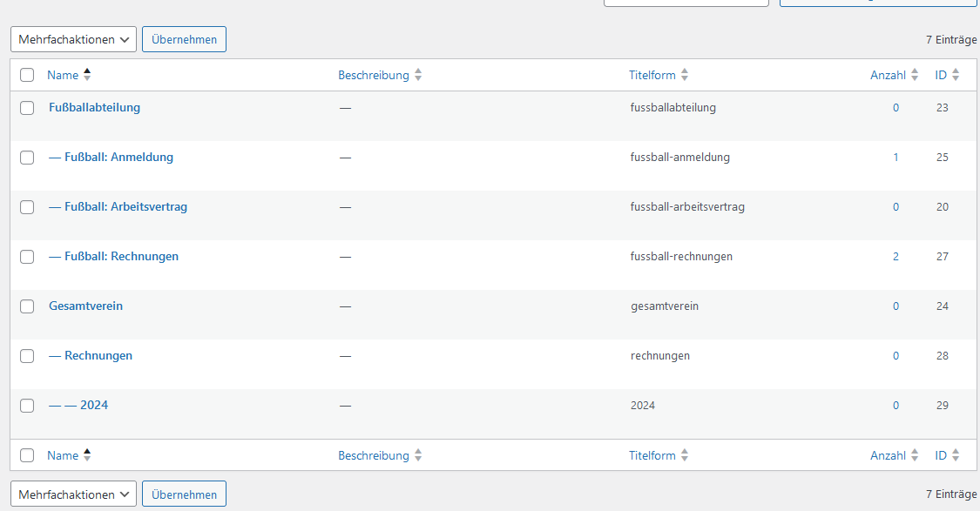
Task: Click sort arrows beside footer ID column
Action: coord(956,455)
